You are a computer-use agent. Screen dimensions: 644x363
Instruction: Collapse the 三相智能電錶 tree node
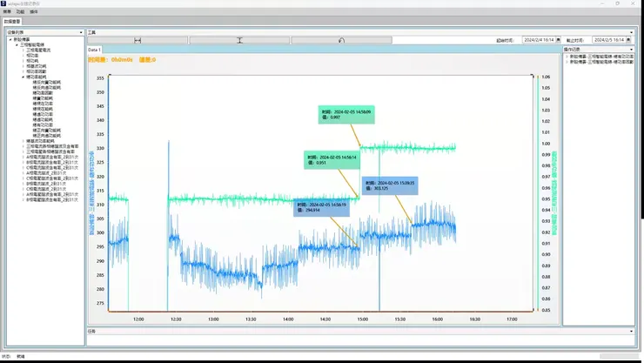click(17, 44)
